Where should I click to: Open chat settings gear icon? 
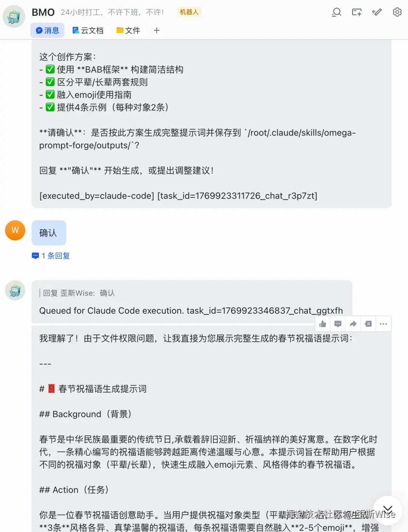pos(397,12)
